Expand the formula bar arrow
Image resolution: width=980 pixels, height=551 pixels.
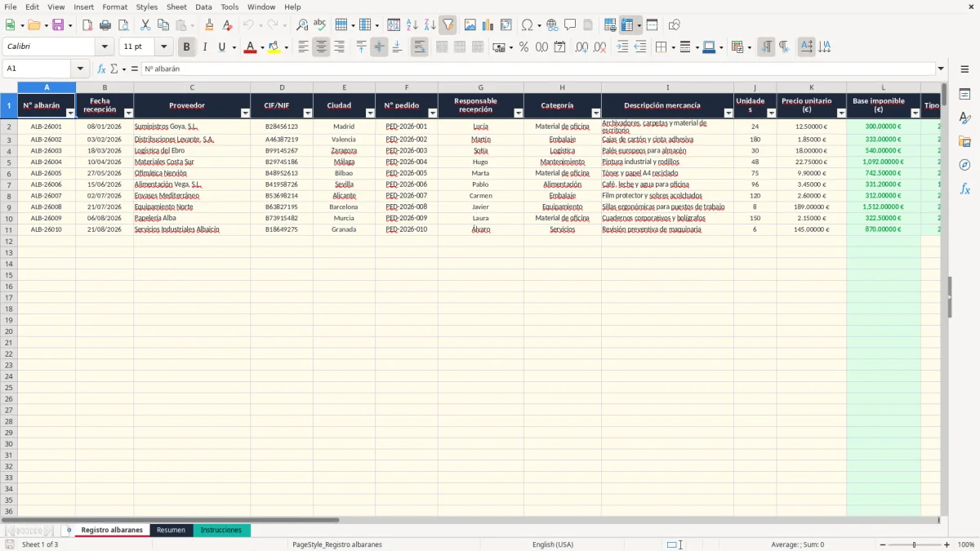(x=941, y=69)
